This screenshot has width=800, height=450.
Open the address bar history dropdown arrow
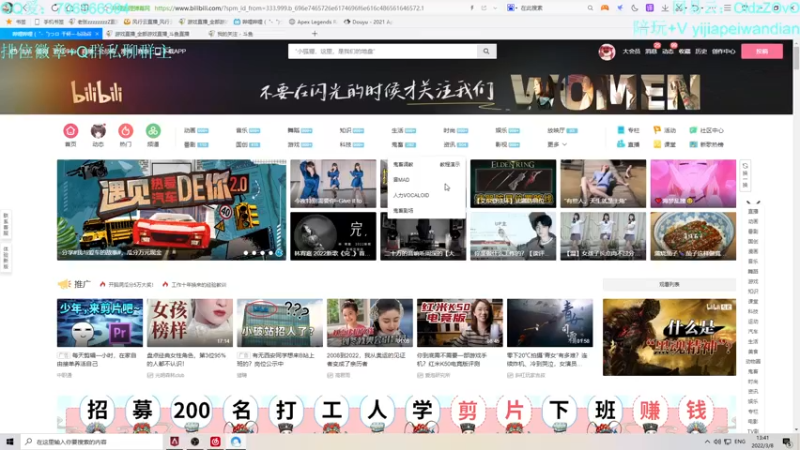(x=495, y=8)
